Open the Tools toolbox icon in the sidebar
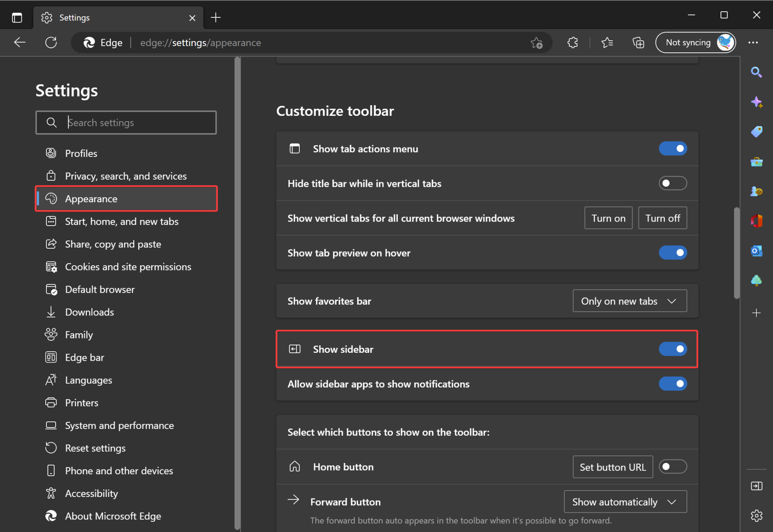773x532 pixels. tap(757, 162)
